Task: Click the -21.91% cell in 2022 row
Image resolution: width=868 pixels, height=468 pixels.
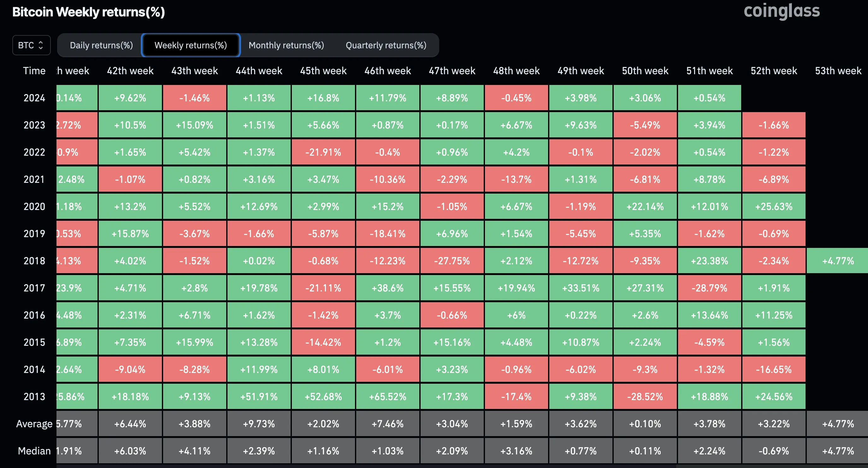Action: 323,153
